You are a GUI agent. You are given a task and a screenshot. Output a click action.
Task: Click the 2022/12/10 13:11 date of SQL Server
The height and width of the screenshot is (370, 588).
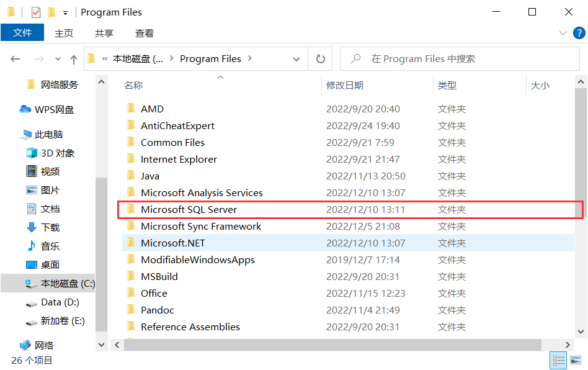[365, 209]
